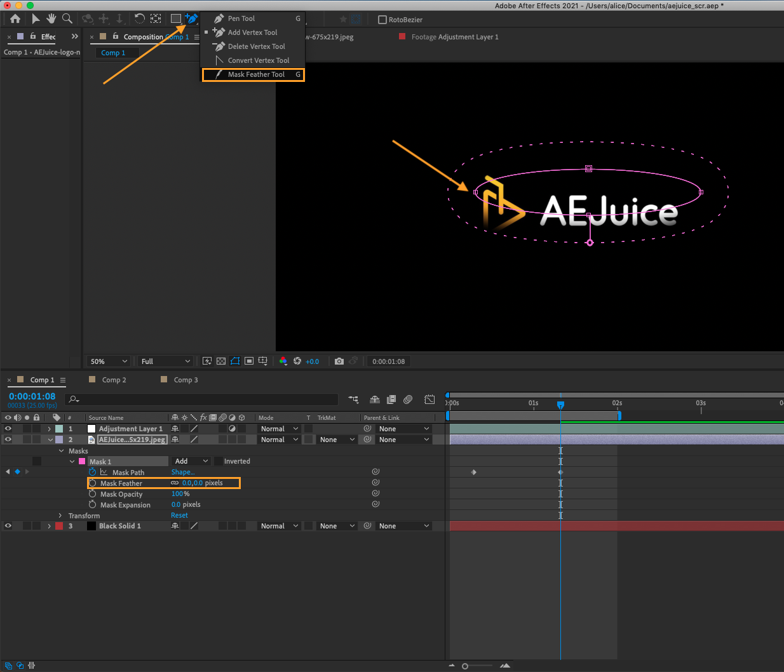The image size is (784, 672).
Task: Select the Rotation tool
Action: pos(139,19)
